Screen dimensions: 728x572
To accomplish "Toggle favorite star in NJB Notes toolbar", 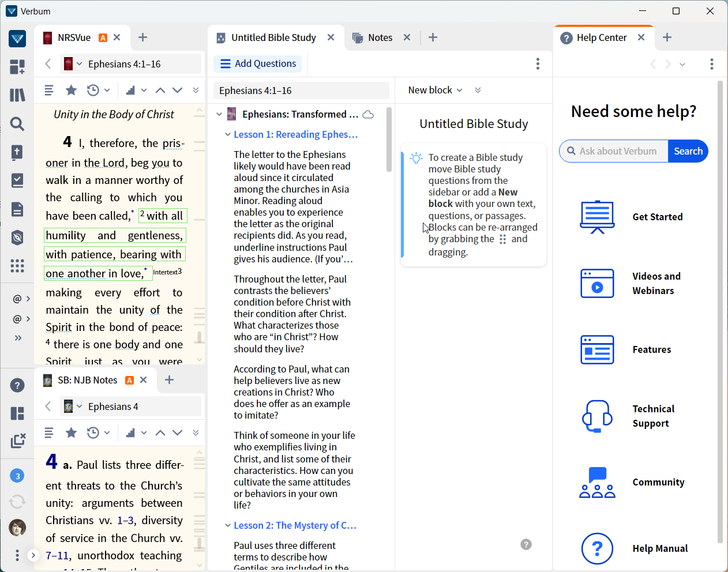I will pos(71,432).
